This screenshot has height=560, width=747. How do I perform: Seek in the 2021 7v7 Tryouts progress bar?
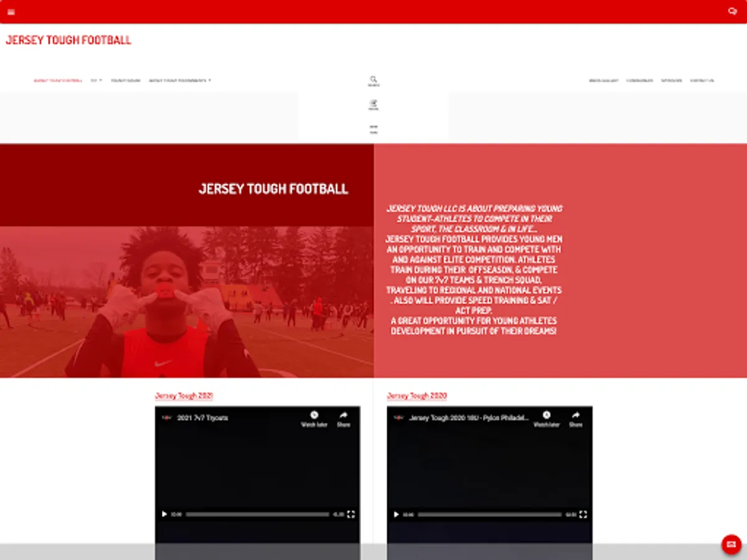tap(257, 515)
